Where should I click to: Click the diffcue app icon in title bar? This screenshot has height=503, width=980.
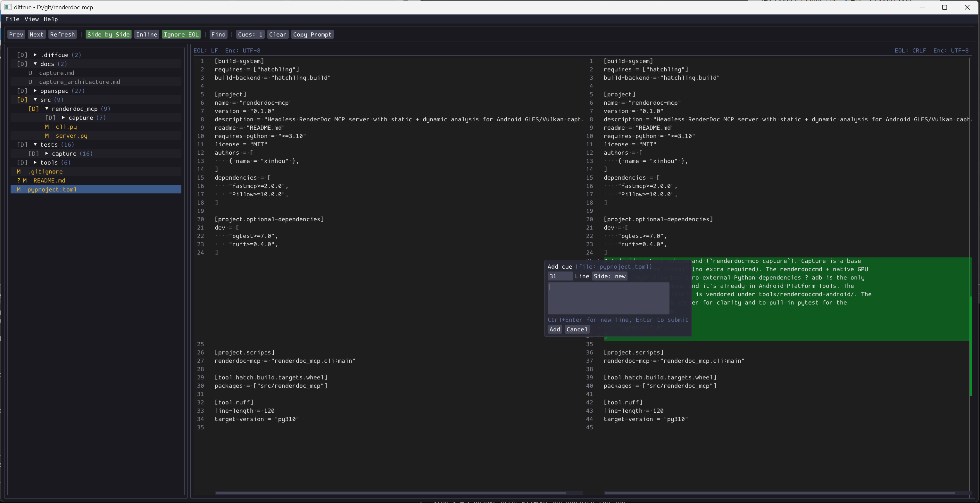tap(8, 7)
